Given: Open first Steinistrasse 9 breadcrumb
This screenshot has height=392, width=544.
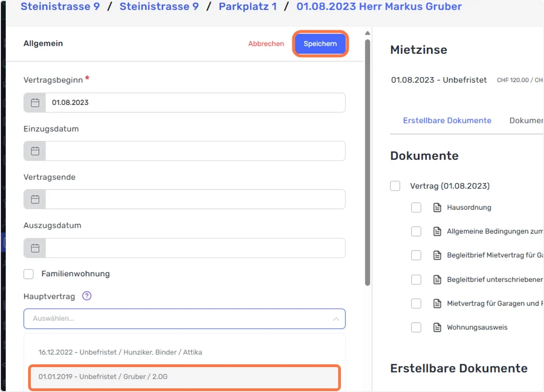Looking at the screenshot, I should [60, 6].
